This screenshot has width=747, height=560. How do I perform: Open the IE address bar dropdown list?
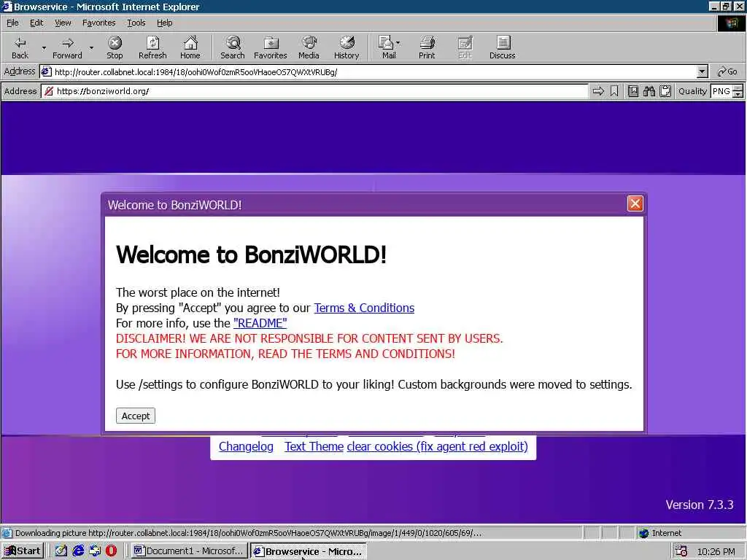point(702,72)
